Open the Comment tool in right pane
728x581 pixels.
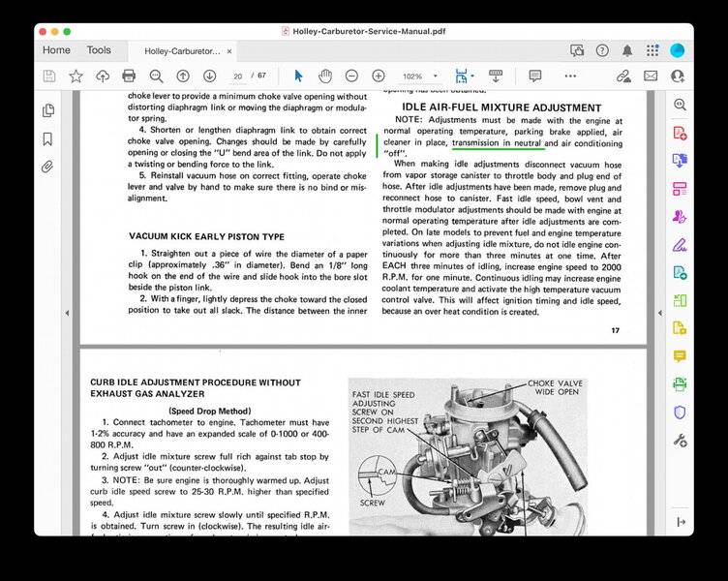(680, 356)
